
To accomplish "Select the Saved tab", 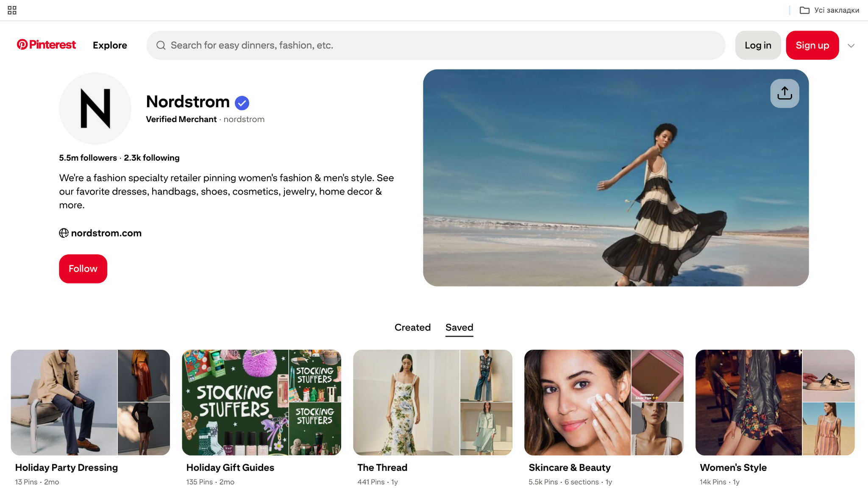I will [x=459, y=327].
